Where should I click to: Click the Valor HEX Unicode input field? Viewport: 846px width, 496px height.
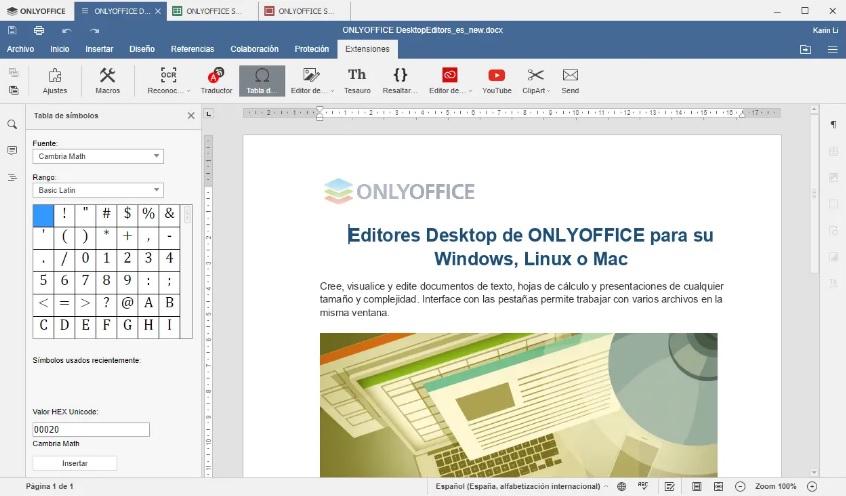pos(91,430)
